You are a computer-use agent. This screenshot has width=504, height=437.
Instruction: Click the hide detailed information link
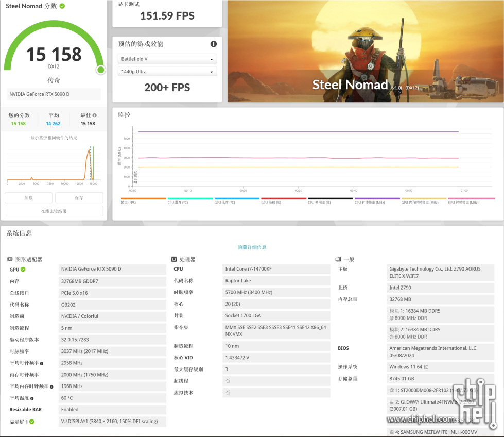pyautogui.click(x=252, y=247)
